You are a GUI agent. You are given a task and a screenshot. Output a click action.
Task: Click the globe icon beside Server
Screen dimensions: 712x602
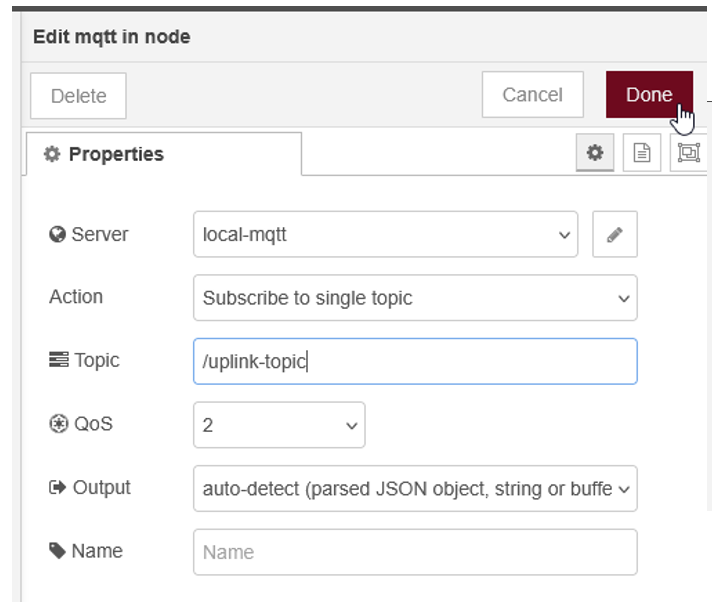pos(57,235)
